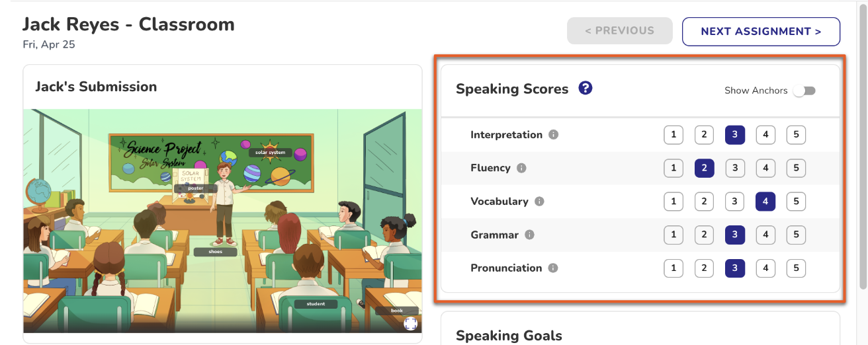Click the Grammar info icon
Viewport: 868px width, 345px height.
(529, 235)
